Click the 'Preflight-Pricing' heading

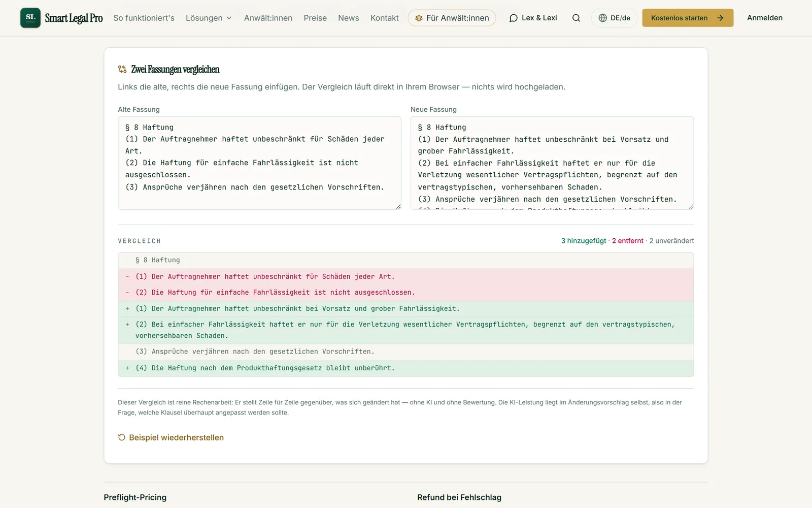(x=135, y=497)
